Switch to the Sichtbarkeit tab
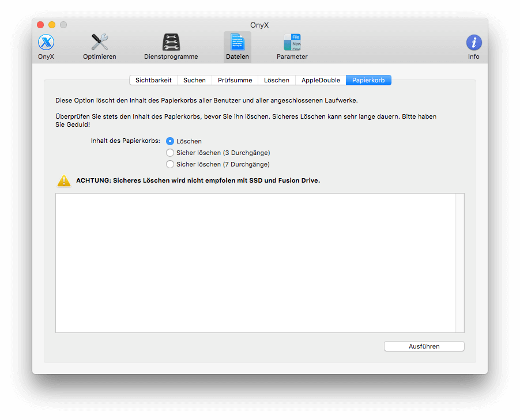Screen dimensions: 520x420 [x=153, y=80]
